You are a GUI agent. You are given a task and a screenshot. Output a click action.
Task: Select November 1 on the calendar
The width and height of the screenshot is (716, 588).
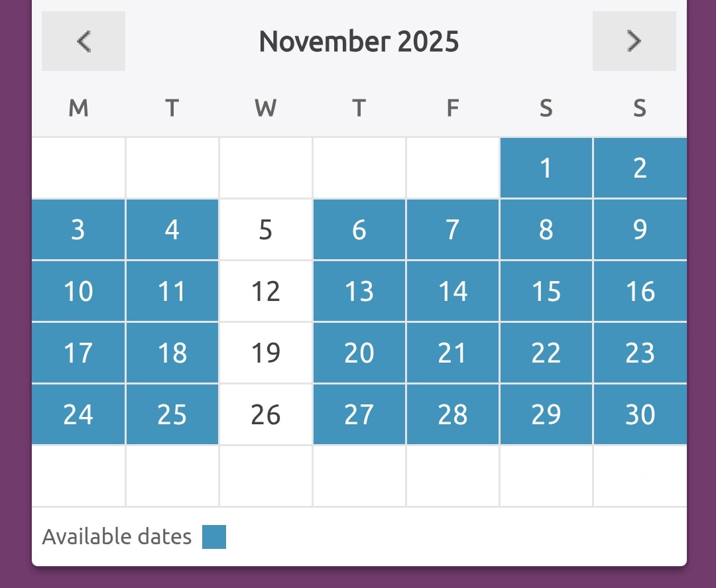pyautogui.click(x=546, y=168)
